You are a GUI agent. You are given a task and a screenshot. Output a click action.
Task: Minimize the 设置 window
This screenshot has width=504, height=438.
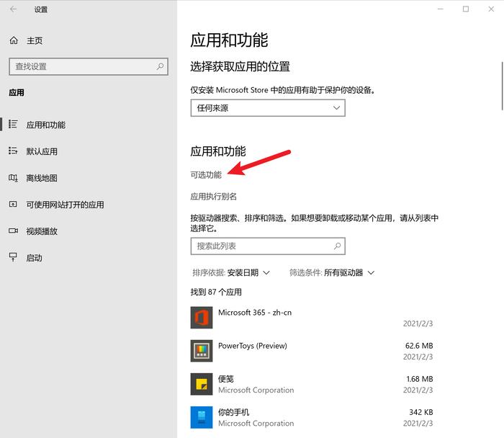coord(441,9)
